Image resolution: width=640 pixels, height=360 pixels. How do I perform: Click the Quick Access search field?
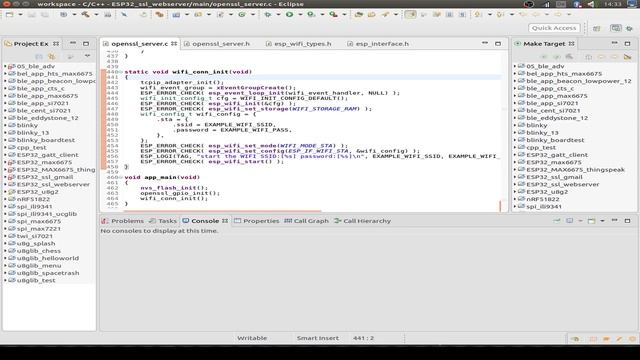coord(554,28)
